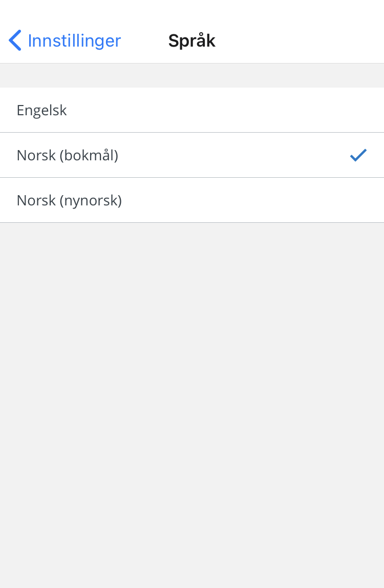The image size is (384, 588).
Task: Return to settings using the left arrow
Action: pyautogui.click(x=15, y=40)
